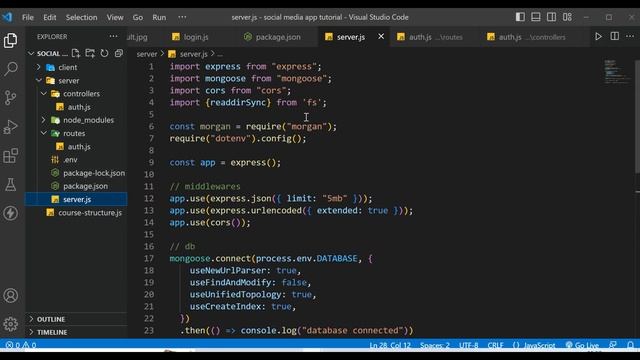Create a new file in explorer
The image size is (640, 360).
pos(76,53)
